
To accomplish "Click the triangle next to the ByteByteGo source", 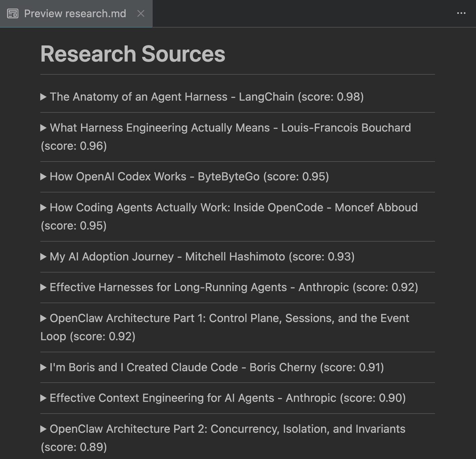I will [43, 176].
